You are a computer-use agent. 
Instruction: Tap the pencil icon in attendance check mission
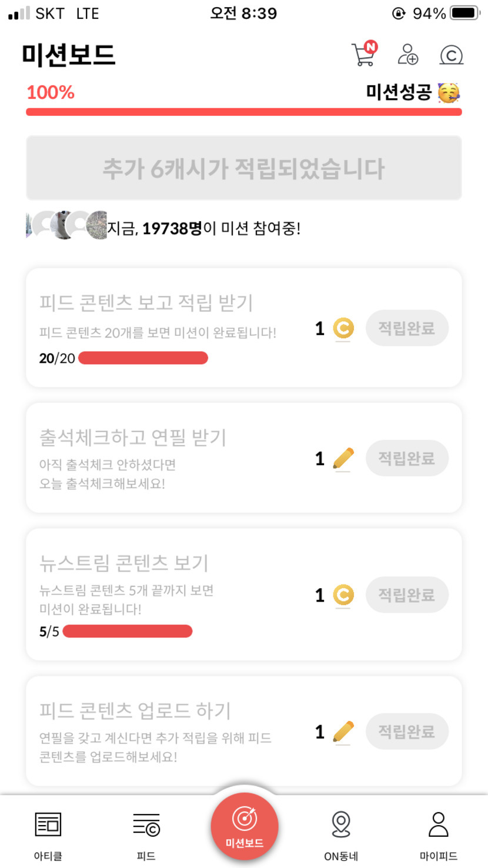343,458
